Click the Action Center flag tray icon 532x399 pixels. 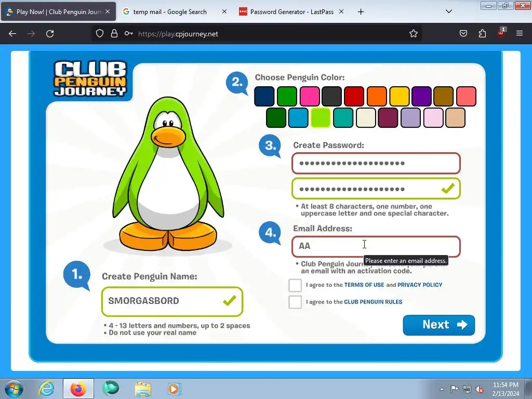pyautogui.click(x=454, y=389)
